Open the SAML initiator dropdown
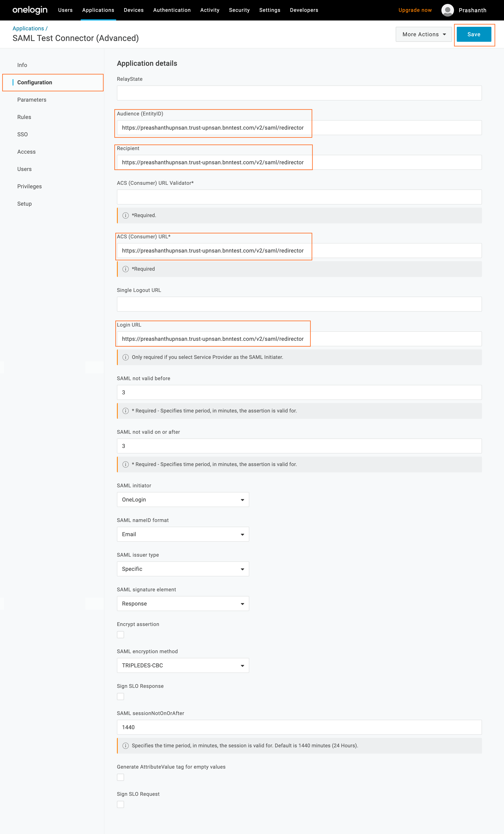 tap(183, 500)
